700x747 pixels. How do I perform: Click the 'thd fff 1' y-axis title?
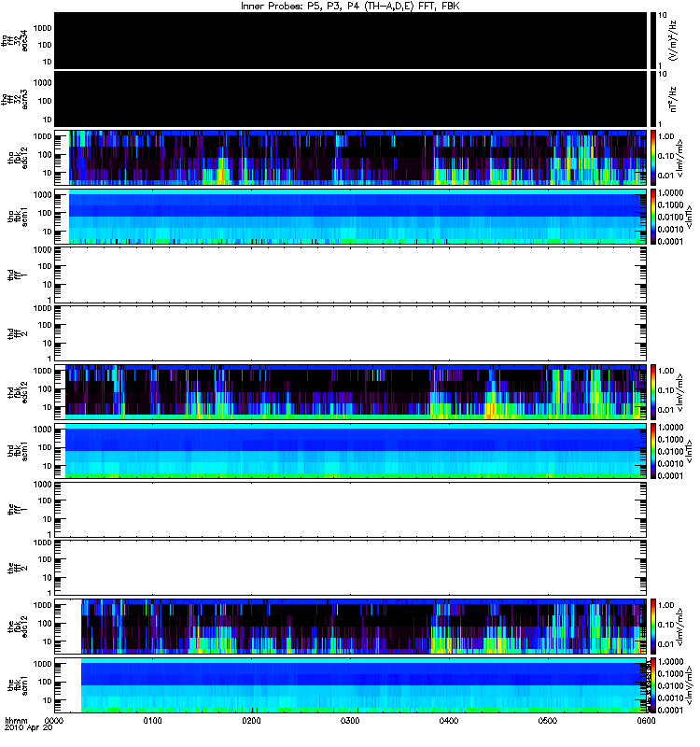click(18, 275)
